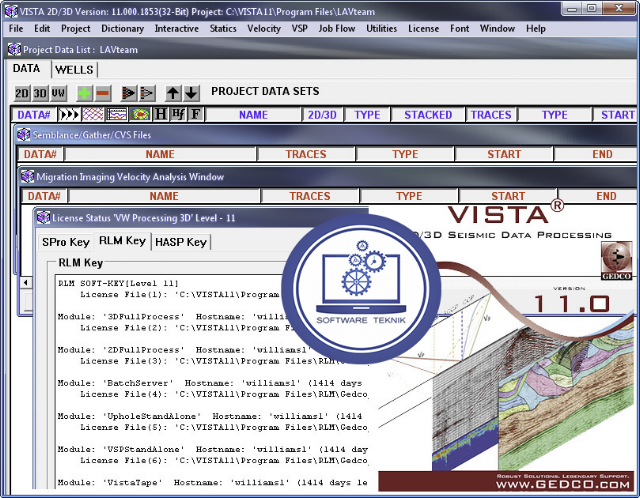Click NAME header in Migration Imaging window

tap(164, 196)
